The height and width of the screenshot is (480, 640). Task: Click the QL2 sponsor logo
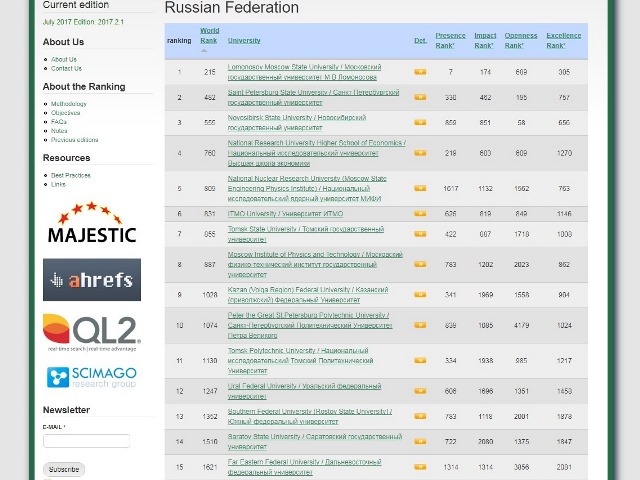[x=92, y=333]
